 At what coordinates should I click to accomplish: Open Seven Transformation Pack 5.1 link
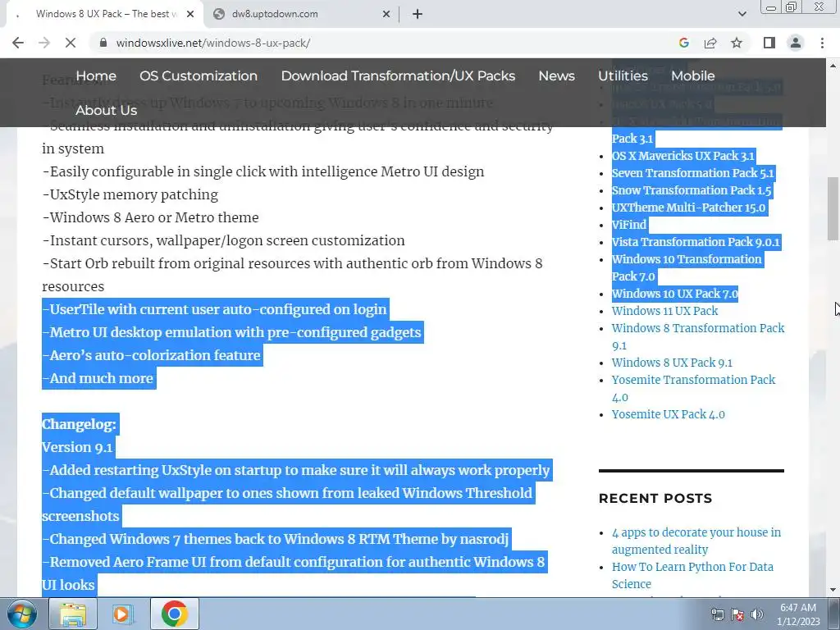[692, 173]
